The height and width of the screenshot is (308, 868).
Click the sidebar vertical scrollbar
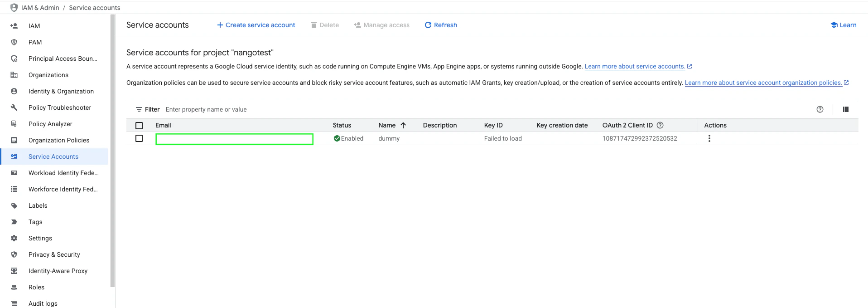pyautogui.click(x=112, y=151)
